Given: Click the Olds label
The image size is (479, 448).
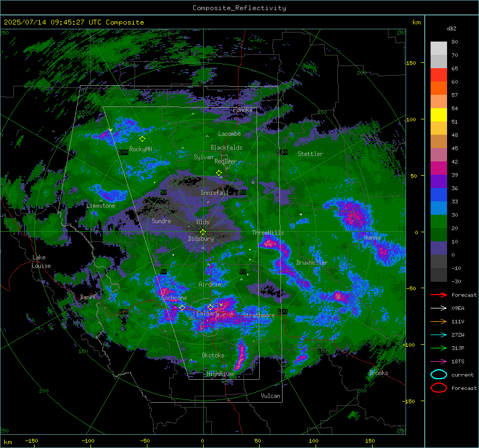Looking at the screenshot, I should click(203, 222).
